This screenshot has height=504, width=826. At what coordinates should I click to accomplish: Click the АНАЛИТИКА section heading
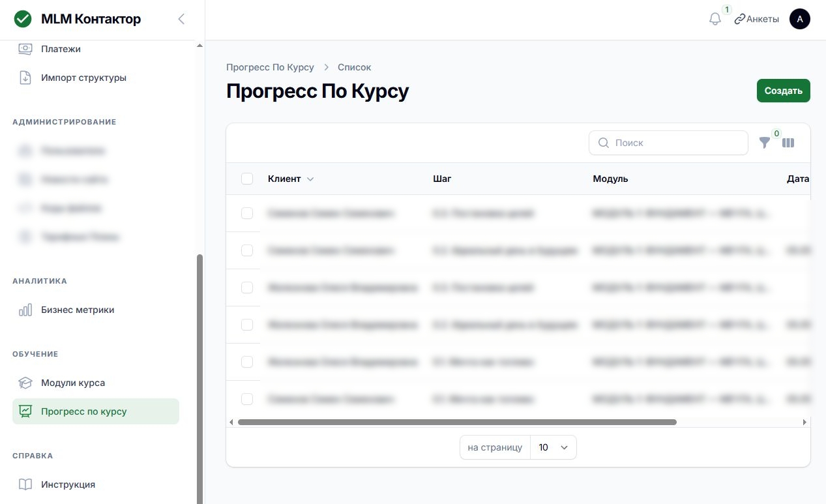click(x=40, y=281)
